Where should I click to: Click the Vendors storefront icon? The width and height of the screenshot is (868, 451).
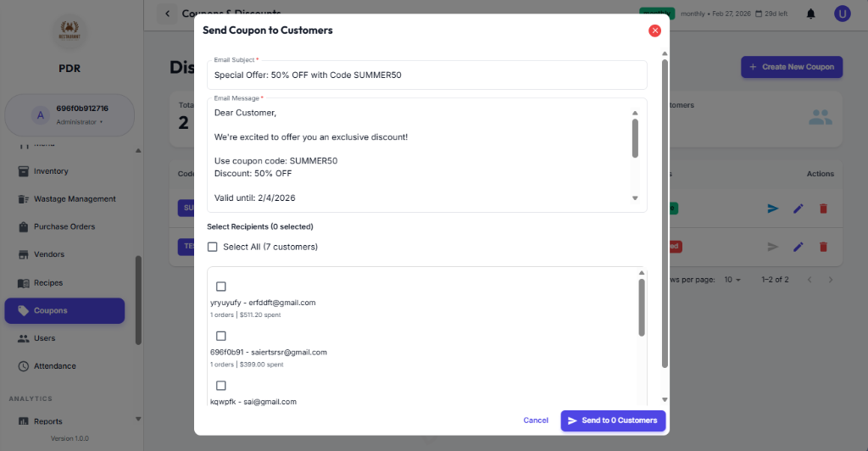23,254
